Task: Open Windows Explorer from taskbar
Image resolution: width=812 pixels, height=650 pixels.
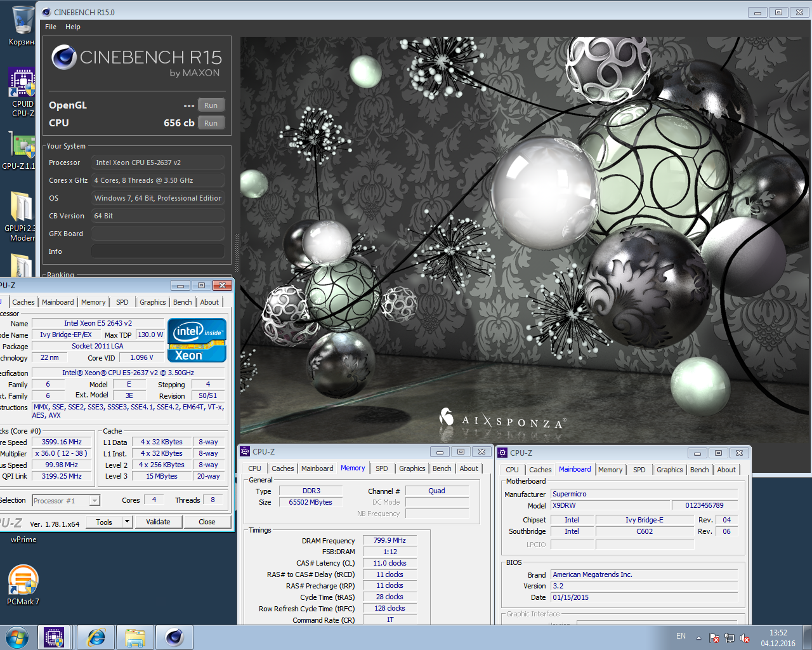Action: pos(135,637)
